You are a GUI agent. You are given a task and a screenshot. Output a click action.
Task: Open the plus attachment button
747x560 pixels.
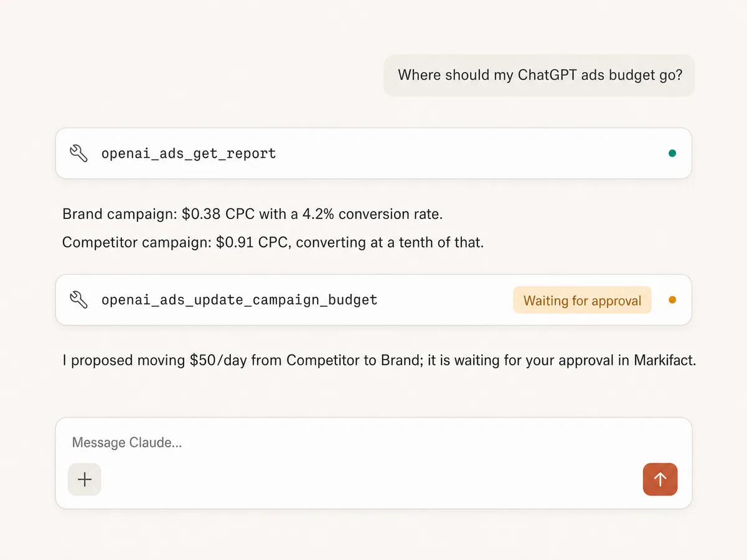pyautogui.click(x=85, y=479)
